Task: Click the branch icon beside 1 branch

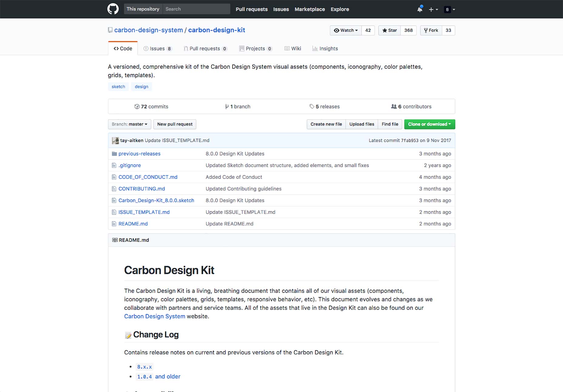Action: pyautogui.click(x=227, y=106)
